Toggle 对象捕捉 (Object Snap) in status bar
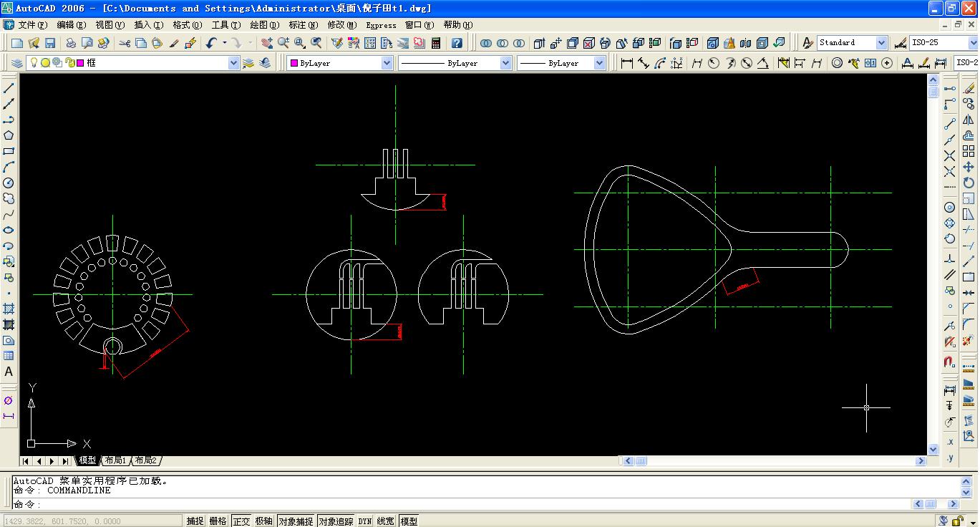This screenshot has height=527, width=980. [x=295, y=521]
